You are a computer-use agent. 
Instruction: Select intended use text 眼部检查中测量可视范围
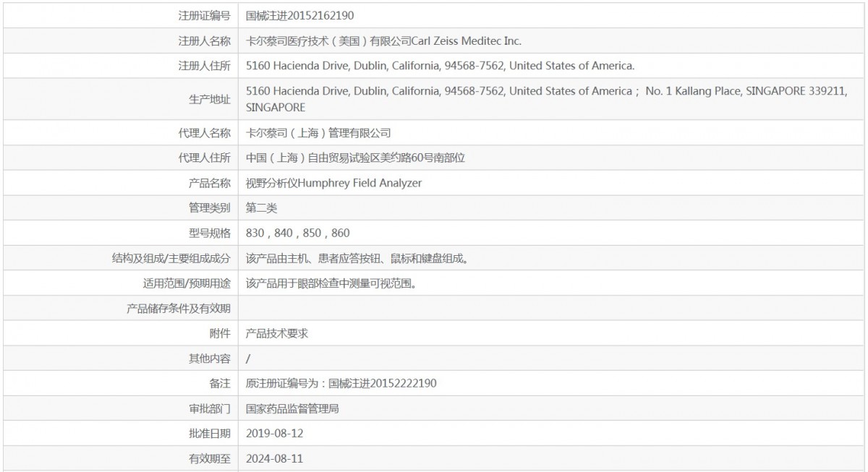tap(333, 283)
